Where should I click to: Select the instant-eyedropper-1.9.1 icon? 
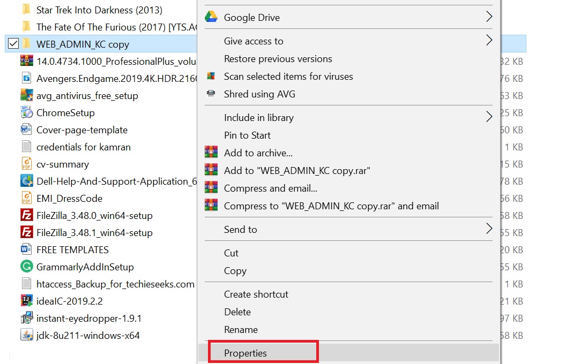click(26, 318)
